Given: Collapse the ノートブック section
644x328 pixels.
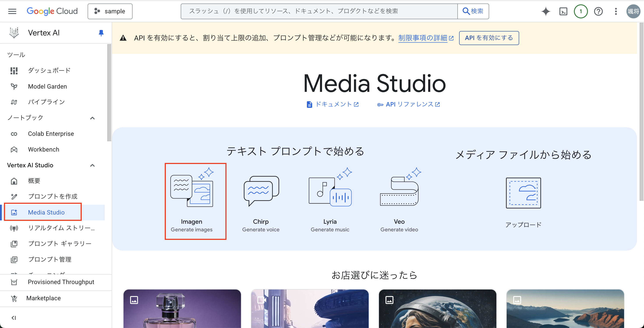Looking at the screenshot, I should tap(92, 118).
